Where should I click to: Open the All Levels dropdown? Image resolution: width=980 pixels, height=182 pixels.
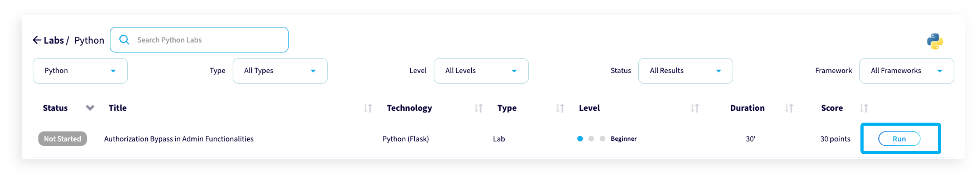481,71
